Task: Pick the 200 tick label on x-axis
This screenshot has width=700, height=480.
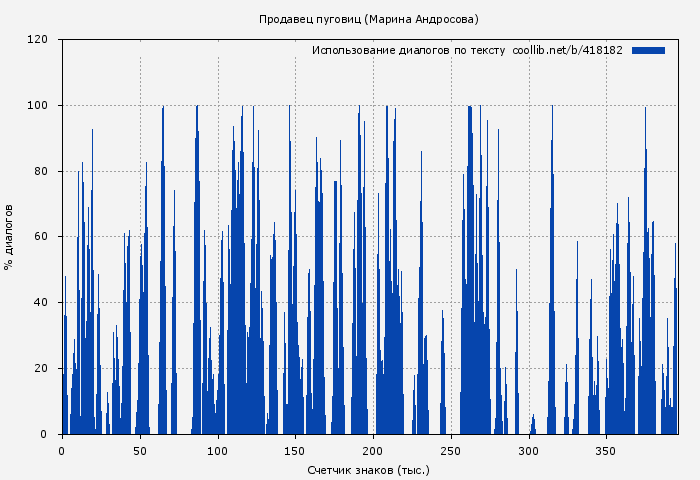Action: (373, 451)
